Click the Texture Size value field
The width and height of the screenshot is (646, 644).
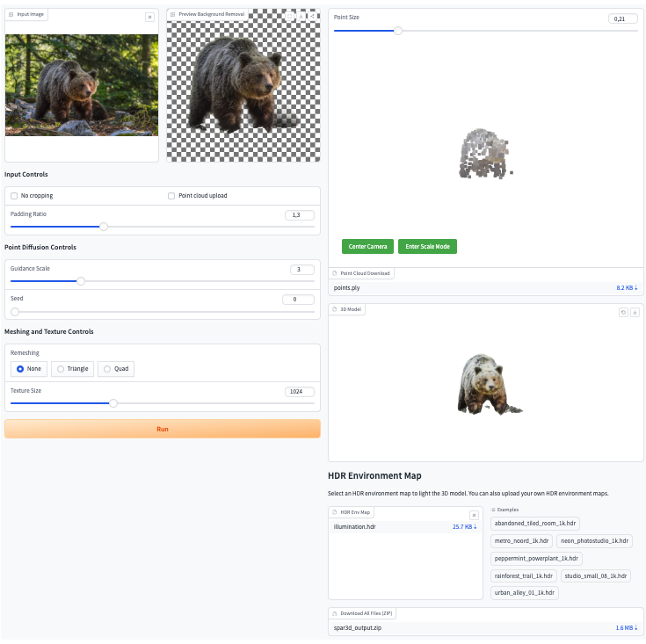tap(299, 392)
